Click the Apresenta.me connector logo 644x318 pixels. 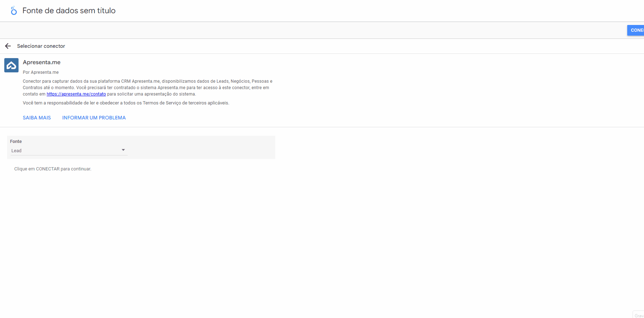(11, 65)
